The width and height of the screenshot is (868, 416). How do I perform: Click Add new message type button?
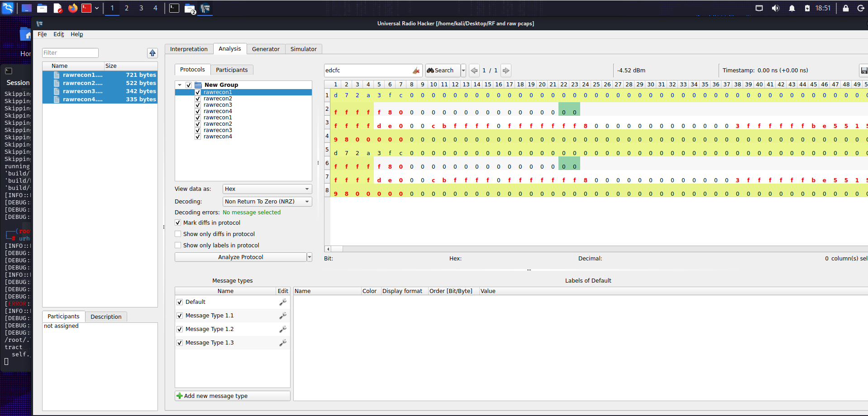click(x=233, y=396)
